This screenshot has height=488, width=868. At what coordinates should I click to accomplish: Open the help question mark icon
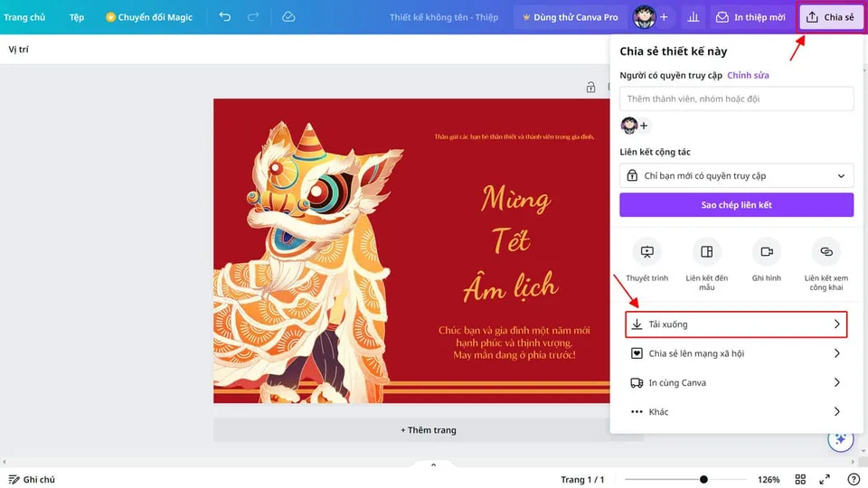pyautogui.click(x=853, y=479)
